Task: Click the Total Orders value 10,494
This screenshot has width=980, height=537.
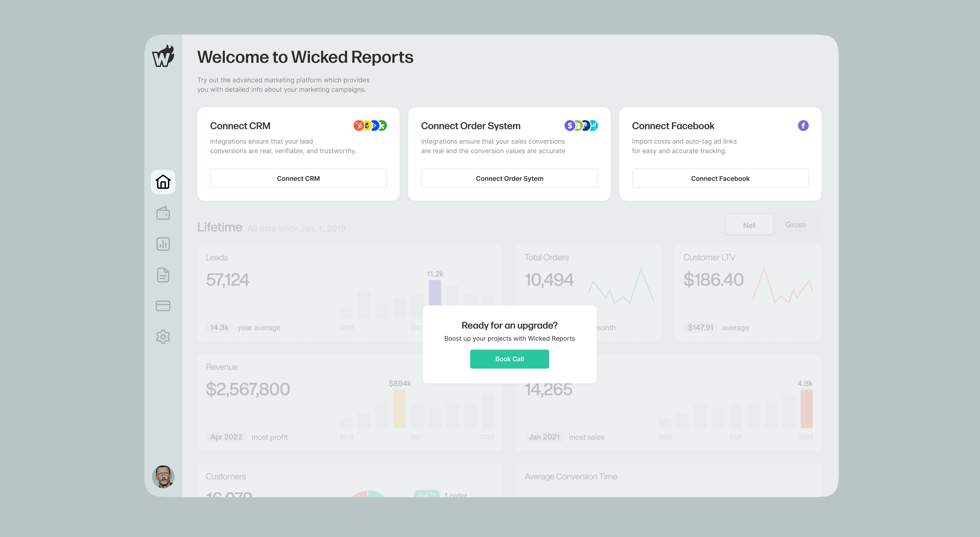Action: (x=549, y=280)
